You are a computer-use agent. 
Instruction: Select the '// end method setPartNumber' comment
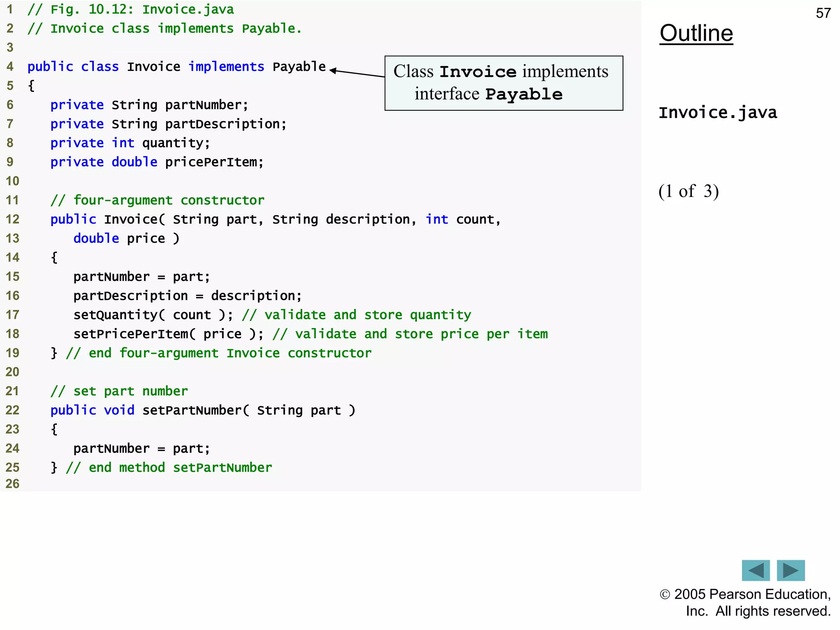[x=169, y=468]
